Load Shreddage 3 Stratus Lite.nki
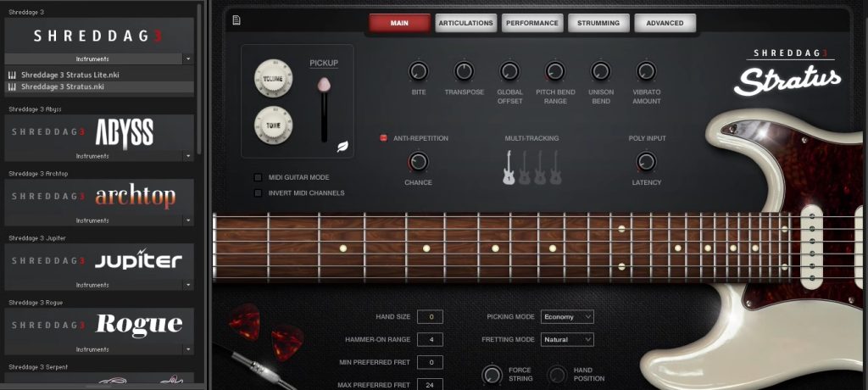The image size is (868, 390). [62, 75]
